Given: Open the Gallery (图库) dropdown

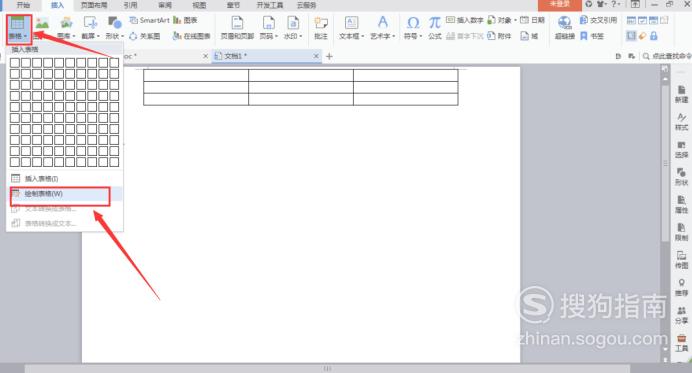Looking at the screenshot, I should point(67,28).
